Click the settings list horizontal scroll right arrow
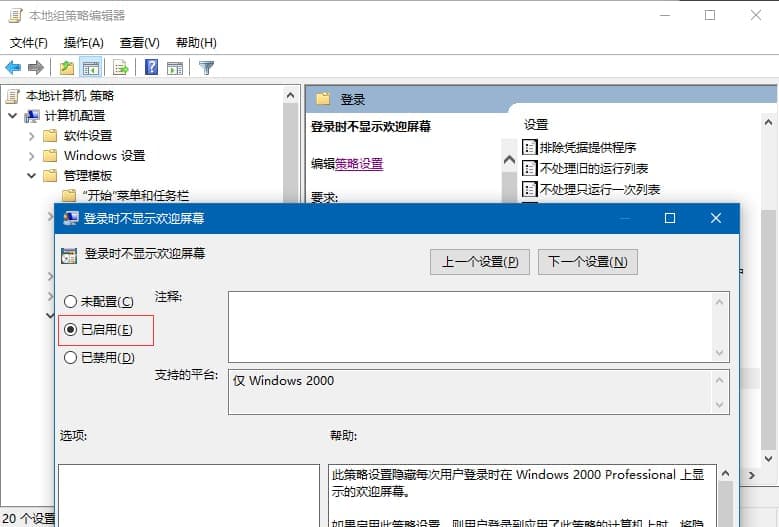Image resolution: width=779 pixels, height=527 pixels. click(752, 475)
